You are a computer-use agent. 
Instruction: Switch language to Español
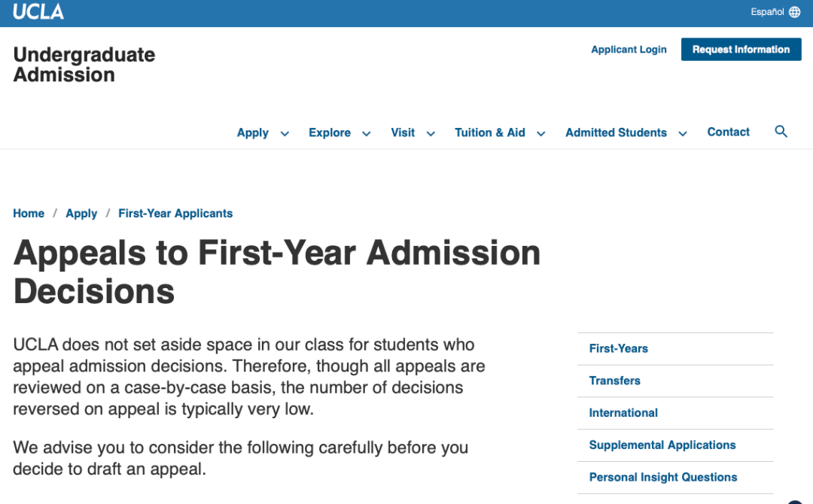[x=767, y=12]
